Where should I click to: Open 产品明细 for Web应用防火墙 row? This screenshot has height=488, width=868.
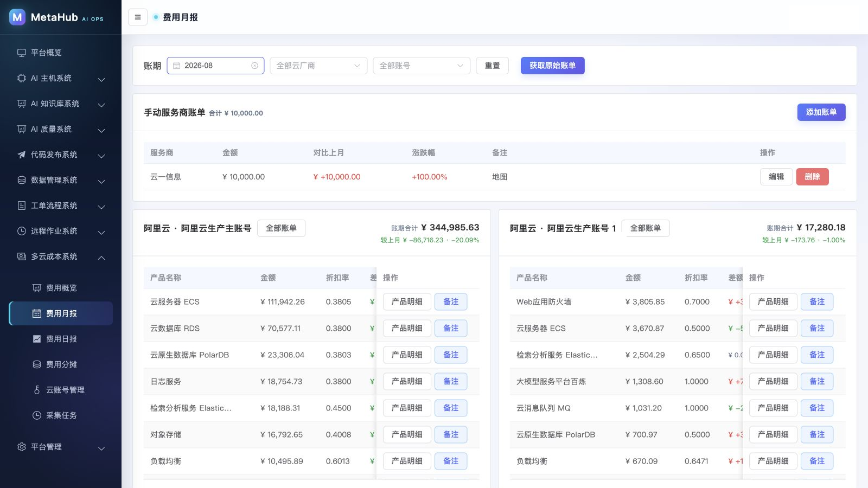(773, 301)
